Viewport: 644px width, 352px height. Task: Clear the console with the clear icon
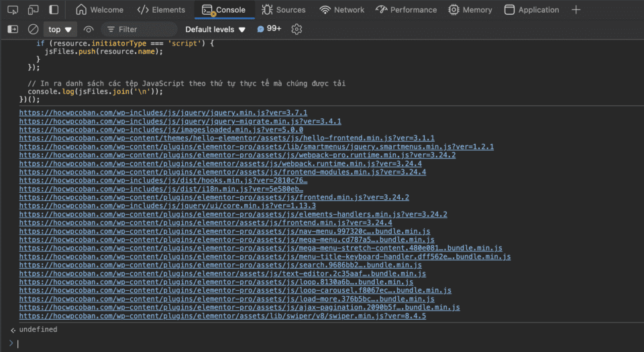(x=33, y=30)
